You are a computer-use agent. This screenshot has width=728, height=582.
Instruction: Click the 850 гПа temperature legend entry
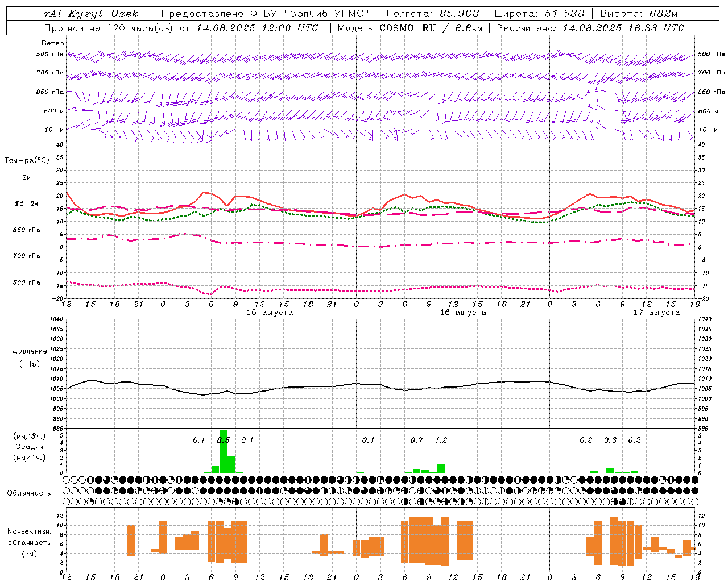tap(27, 230)
